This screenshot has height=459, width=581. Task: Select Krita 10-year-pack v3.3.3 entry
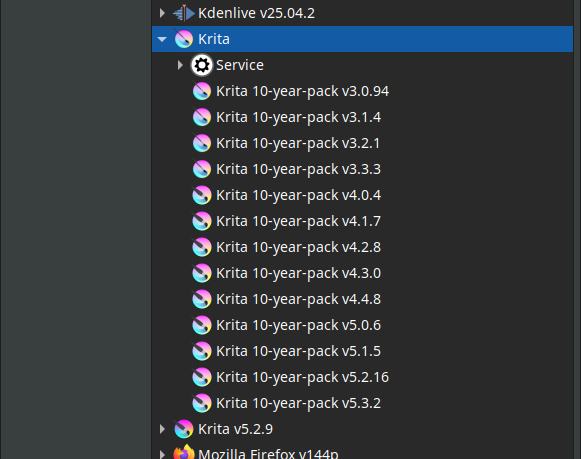(298, 169)
